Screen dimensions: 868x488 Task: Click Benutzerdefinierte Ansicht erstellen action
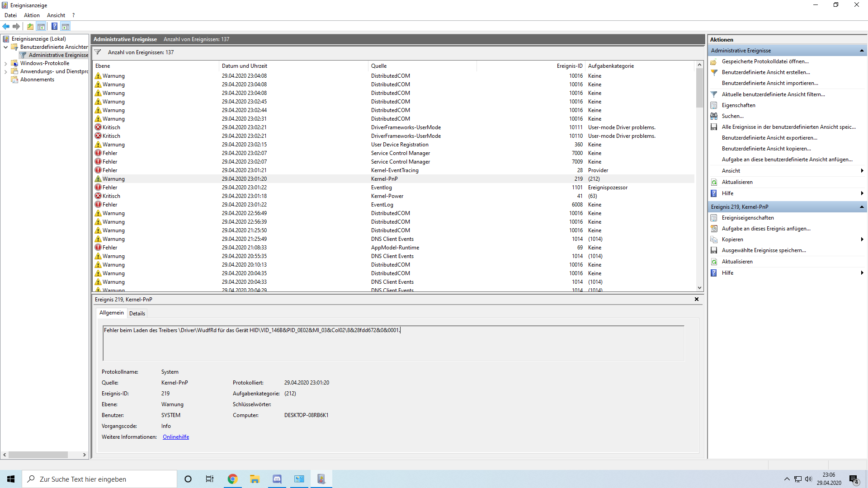pos(765,72)
